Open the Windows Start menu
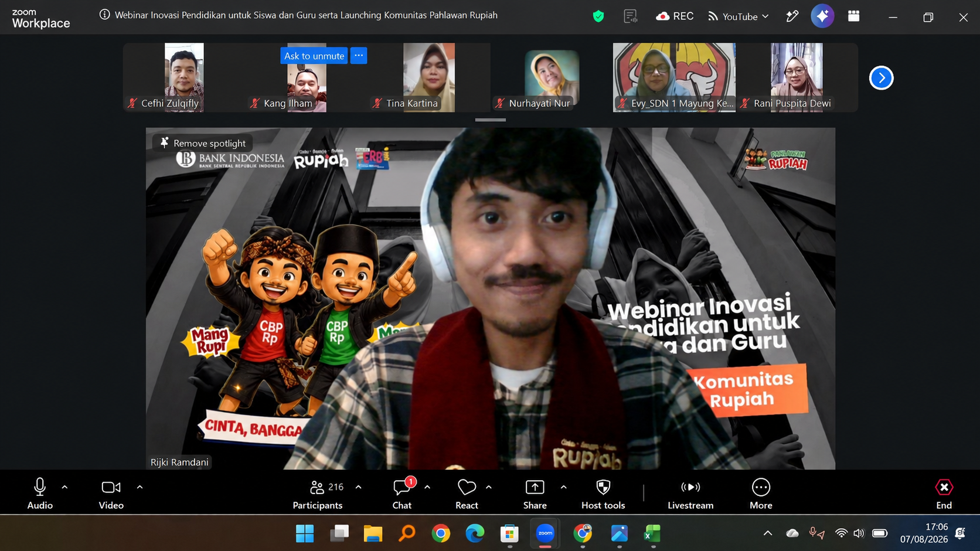Screen dimensions: 980x551 (x=305, y=533)
